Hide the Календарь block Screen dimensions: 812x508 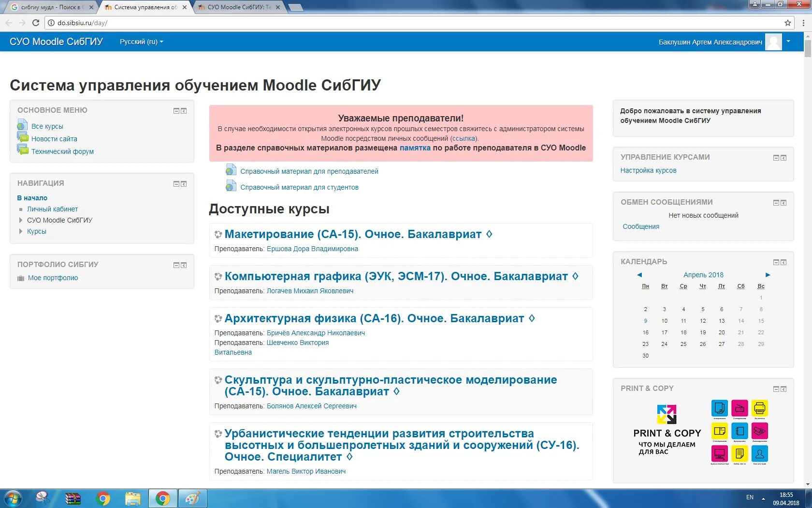(x=776, y=262)
